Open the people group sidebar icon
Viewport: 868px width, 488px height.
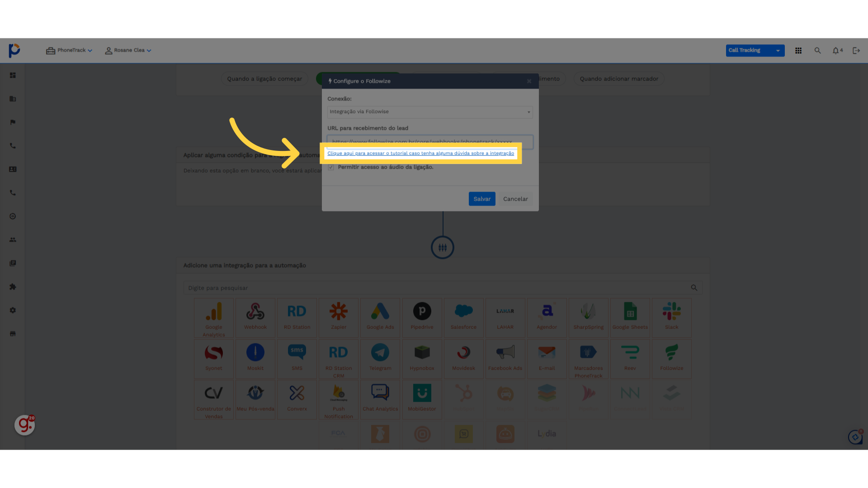(x=13, y=240)
